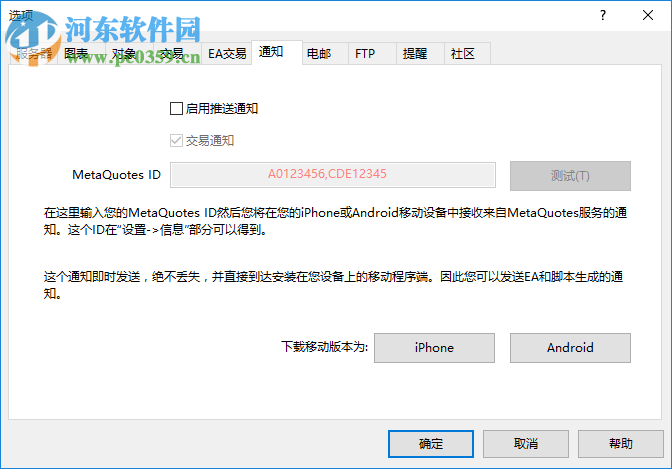Viewport: 672px width, 469px height.
Task: Cancel the dialog with 取消
Action: point(526,444)
